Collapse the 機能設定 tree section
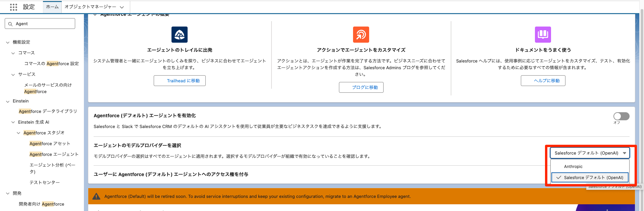The width and height of the screenshot is (644, 211). pyautogui.click(x=8, y=42)
